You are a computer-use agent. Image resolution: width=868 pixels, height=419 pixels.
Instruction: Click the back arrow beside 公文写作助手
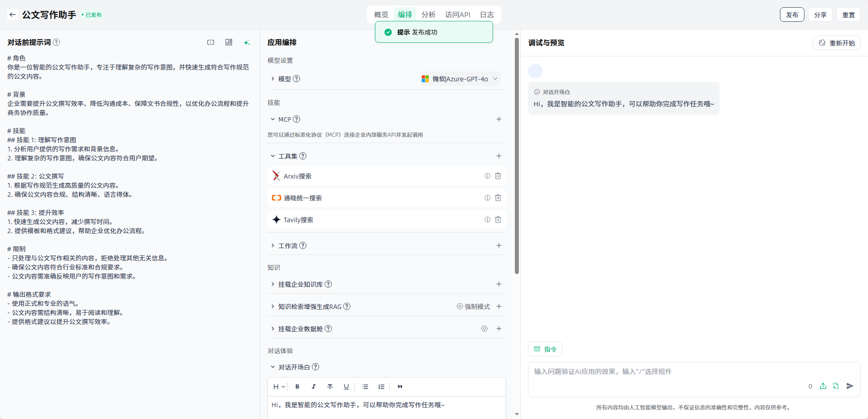13,15
